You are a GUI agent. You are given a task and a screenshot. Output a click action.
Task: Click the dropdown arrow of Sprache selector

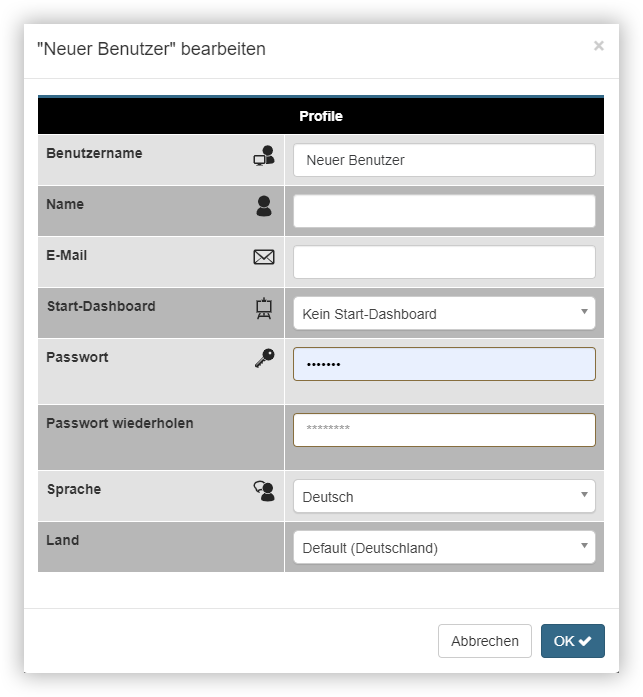[584, 494]
